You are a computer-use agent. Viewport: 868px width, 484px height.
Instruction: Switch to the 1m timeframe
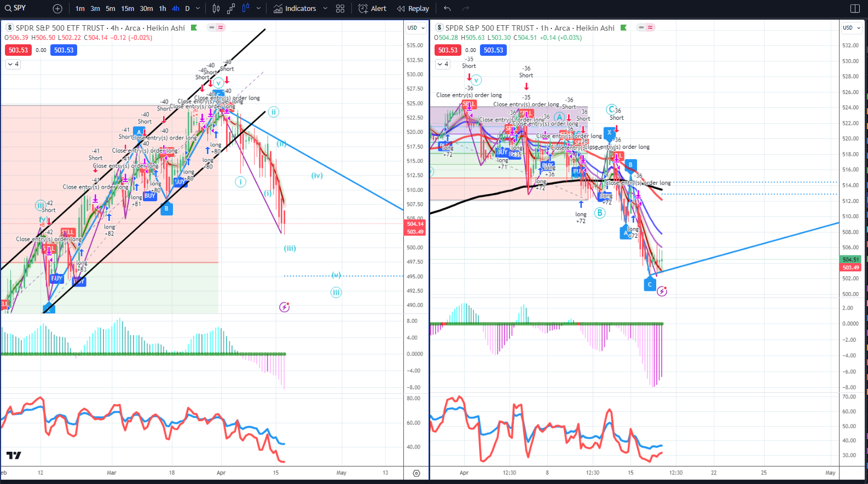tap(80, 9)
